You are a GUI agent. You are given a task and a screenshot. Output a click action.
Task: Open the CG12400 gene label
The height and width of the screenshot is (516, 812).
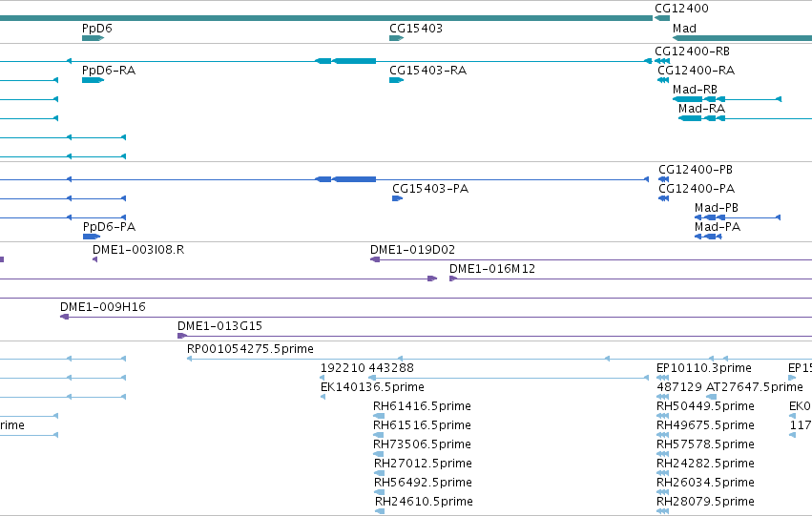pos(681,8)
